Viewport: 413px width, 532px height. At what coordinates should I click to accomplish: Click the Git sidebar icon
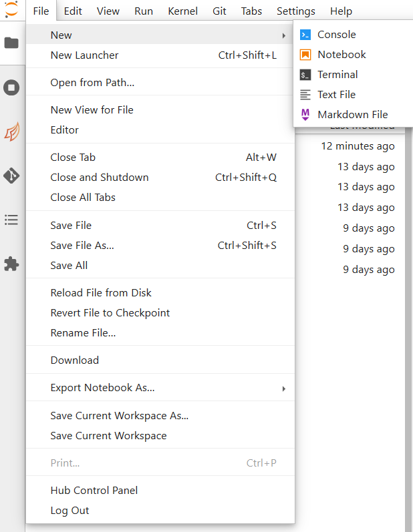[11, 176]
